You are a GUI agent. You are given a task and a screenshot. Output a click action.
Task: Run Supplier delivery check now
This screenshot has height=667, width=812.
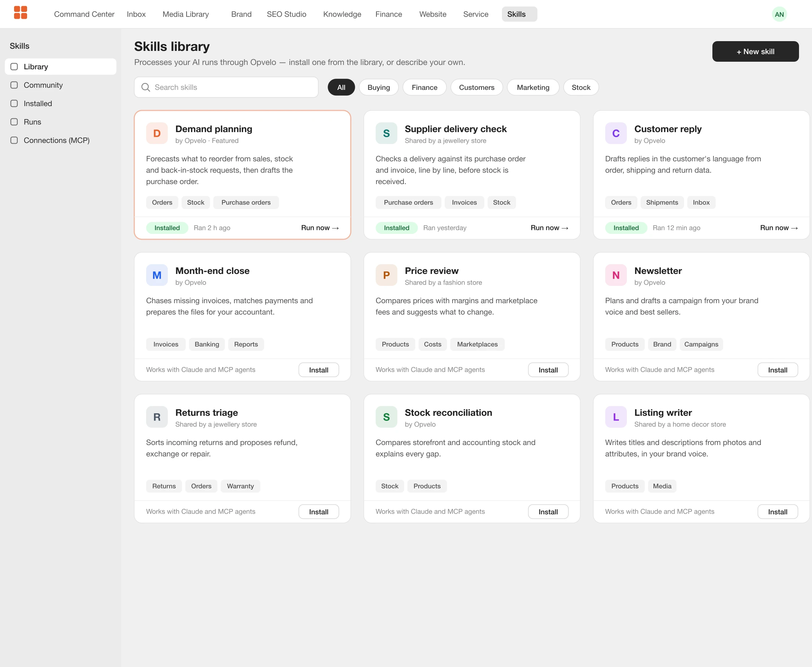(x=549, y=228)
